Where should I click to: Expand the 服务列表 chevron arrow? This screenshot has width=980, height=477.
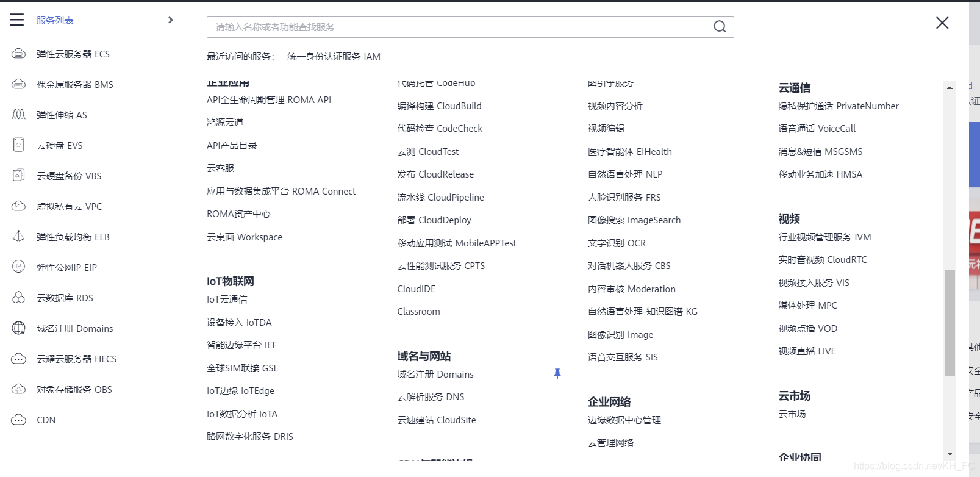pyautogui.click(x=170, y=20)
